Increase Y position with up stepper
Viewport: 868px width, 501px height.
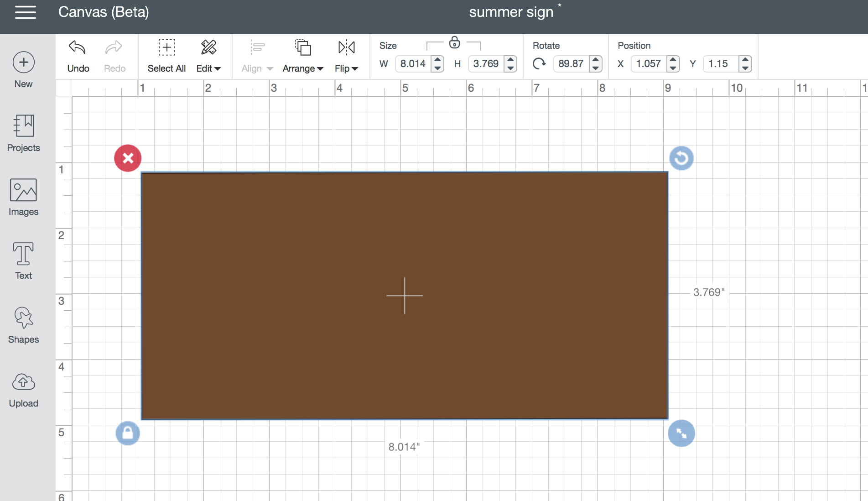(745, 60)
